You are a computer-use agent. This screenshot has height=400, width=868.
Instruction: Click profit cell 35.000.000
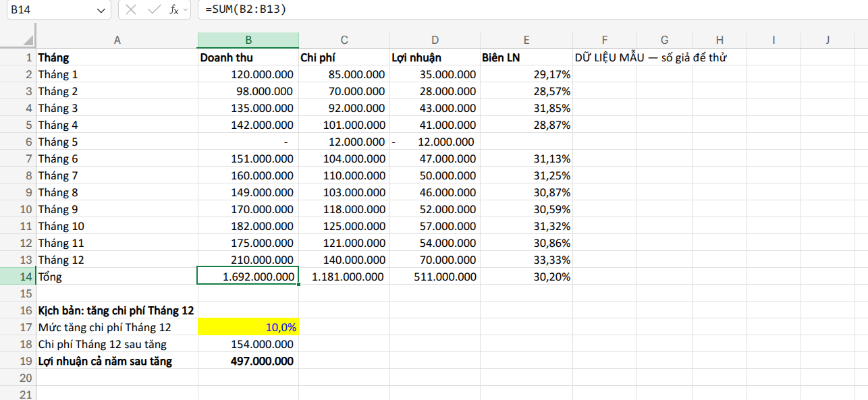pos(435,74)
